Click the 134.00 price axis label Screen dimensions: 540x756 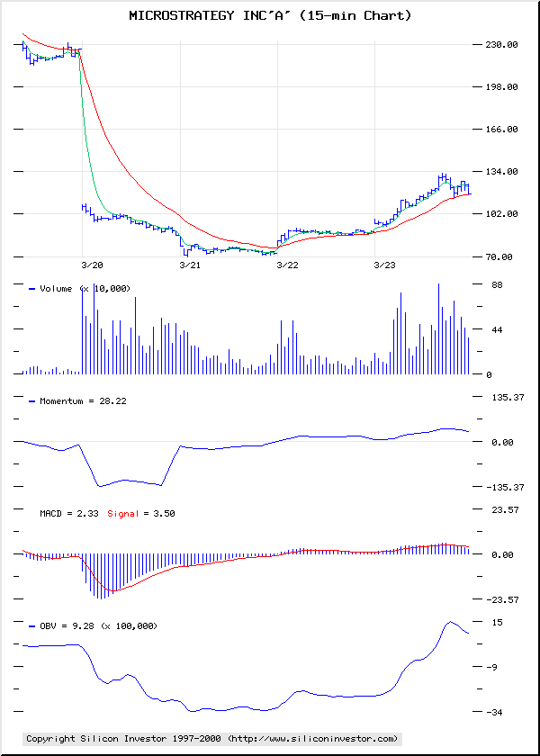(x=501, y=172)
